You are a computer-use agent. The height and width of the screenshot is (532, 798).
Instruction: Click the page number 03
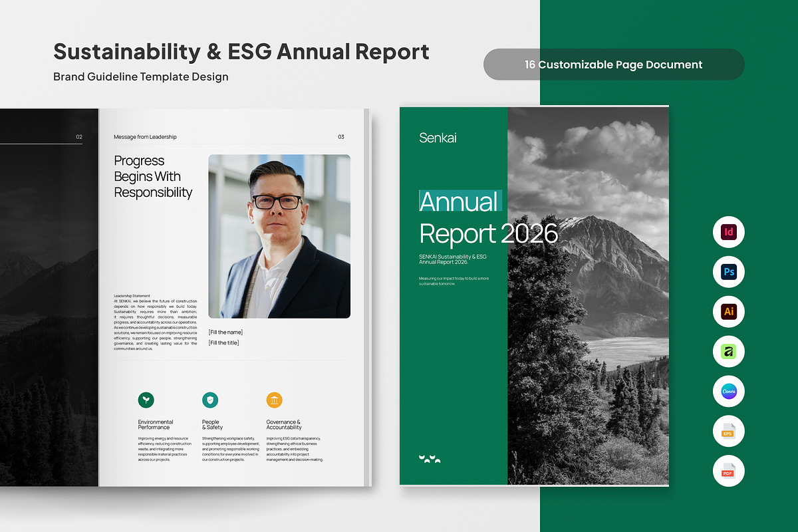point(341,137)
